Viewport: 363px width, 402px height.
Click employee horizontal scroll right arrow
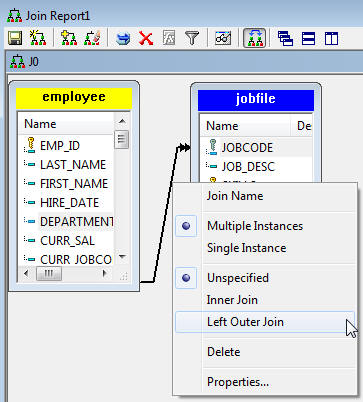(x=105, y=274)
